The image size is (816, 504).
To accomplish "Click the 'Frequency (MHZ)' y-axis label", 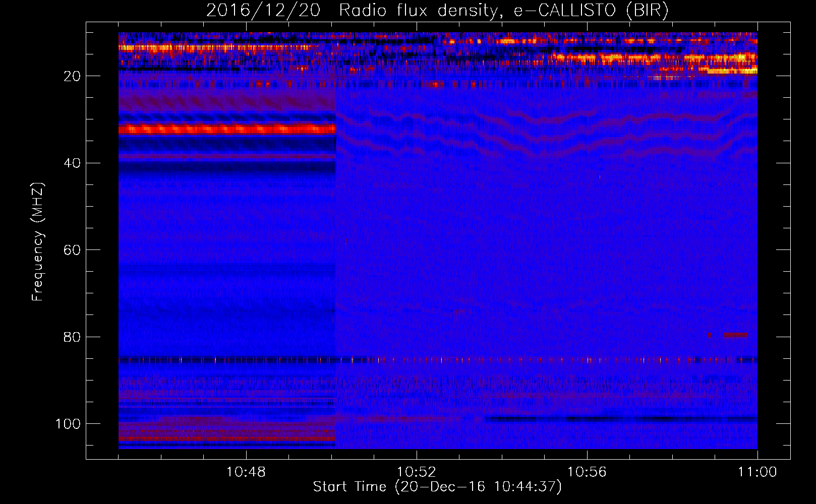I will tap(38, 242).
